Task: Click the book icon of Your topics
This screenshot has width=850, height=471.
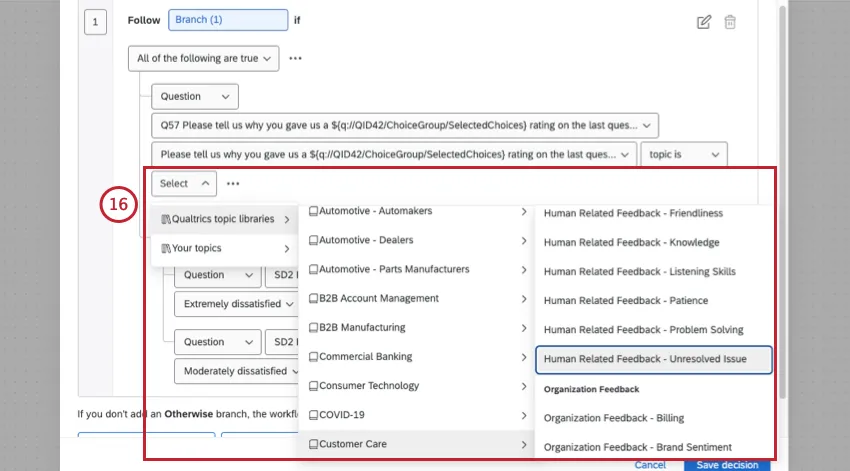Action: pyautogui.click(x=166, y=248)
